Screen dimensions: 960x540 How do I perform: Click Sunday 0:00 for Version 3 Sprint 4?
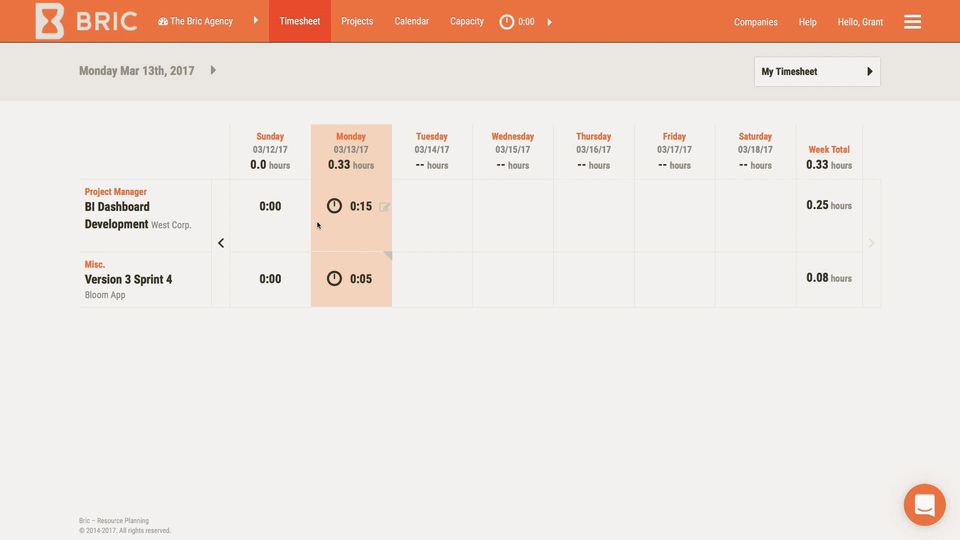point(270,279)
